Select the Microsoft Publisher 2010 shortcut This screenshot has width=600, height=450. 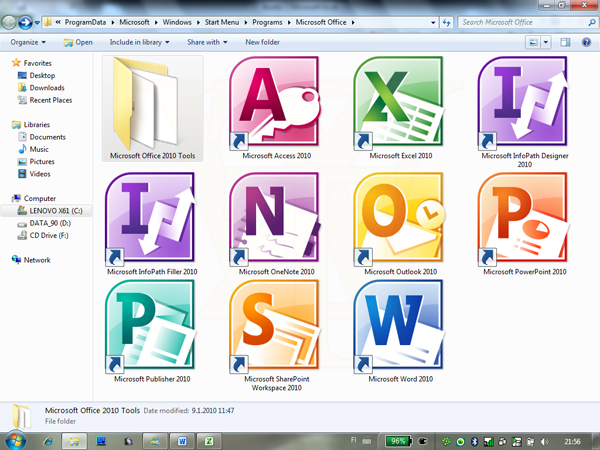point(152,331)
